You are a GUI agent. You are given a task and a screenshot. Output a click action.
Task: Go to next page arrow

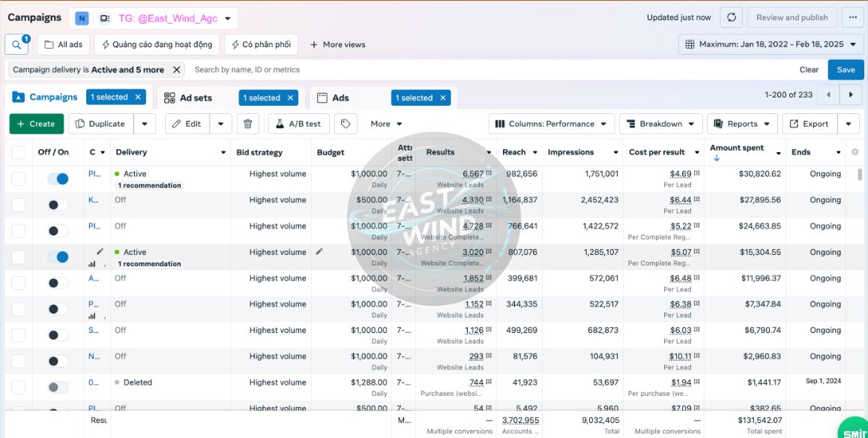coord(851,94)
